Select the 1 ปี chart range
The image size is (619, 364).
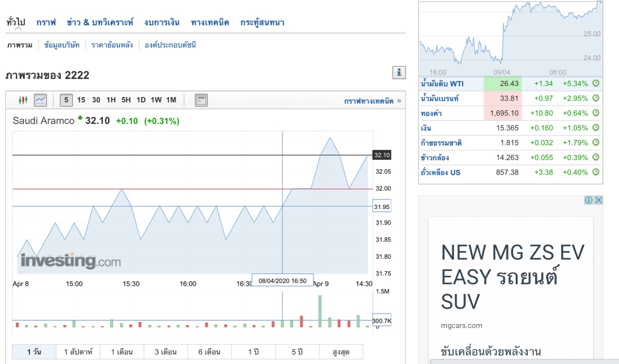point(254,352)
